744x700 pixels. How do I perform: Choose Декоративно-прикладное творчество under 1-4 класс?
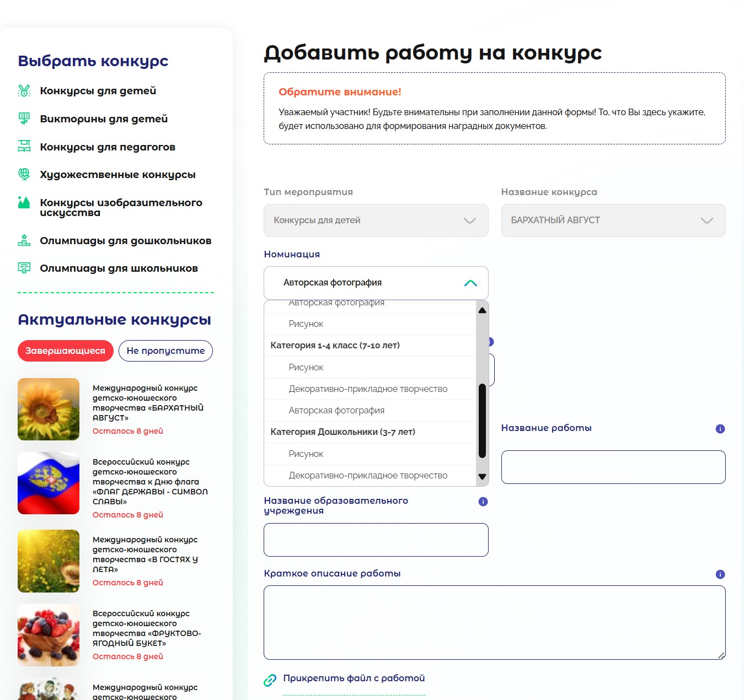368,389
